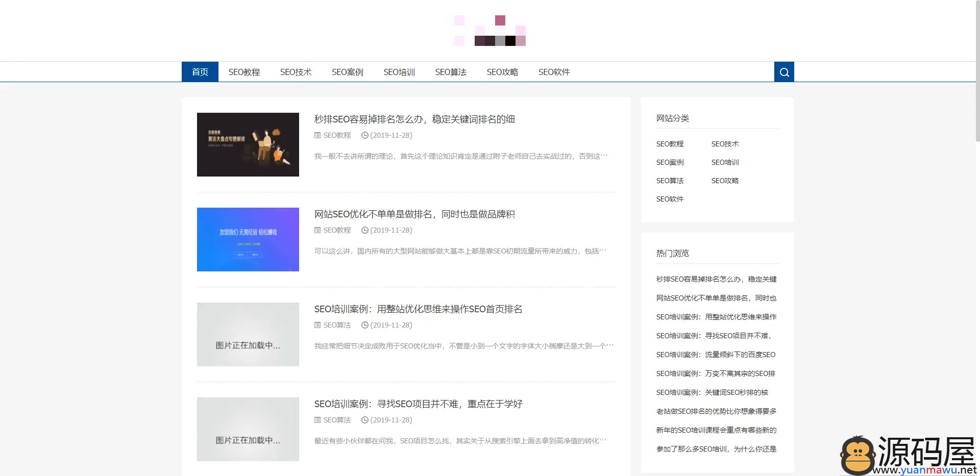Click SEO教程 category tag under first article
Image resolution: width=980 pixels, height=476 pixels.
pyautogui.click(x=337, y=135)
